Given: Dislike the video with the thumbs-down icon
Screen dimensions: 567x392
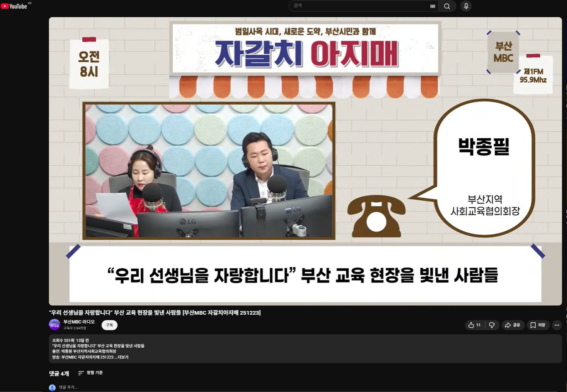Looking at the screenshot, I should [492, 325].
